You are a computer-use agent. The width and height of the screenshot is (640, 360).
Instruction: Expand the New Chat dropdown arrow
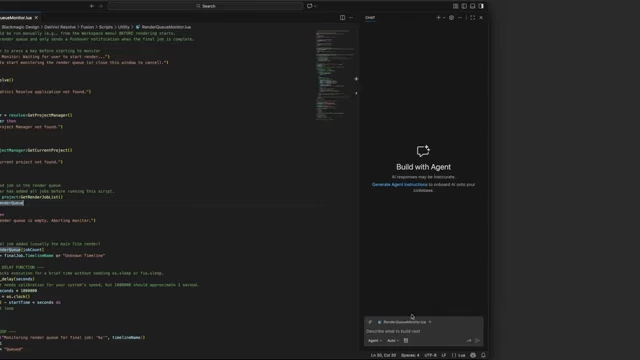(444, 18)
